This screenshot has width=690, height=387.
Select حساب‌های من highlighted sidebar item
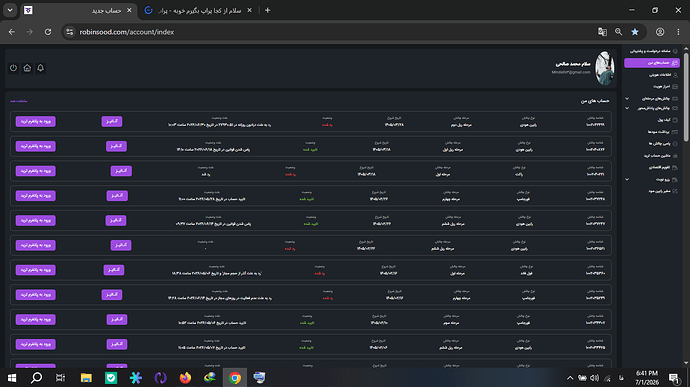coord(652,63)
